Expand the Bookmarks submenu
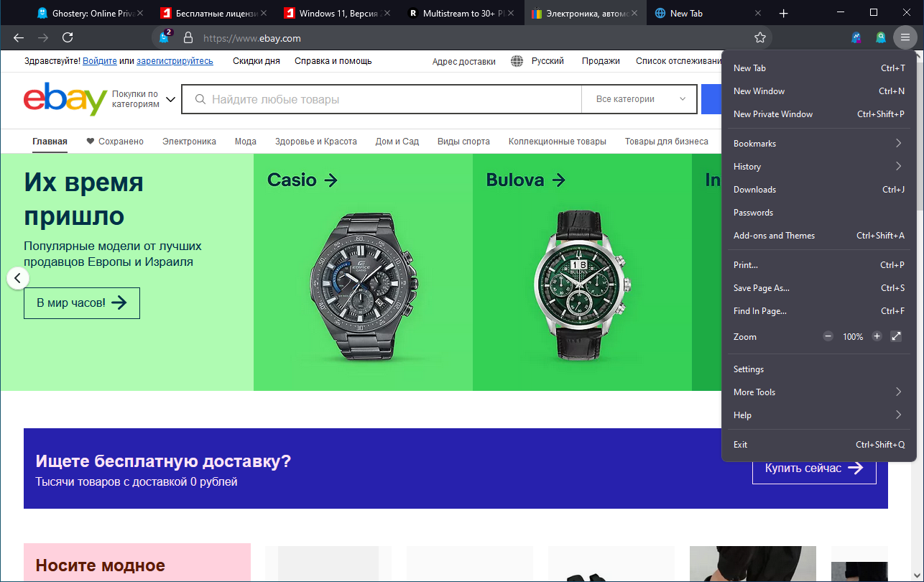924x582 pixels. coord(819,144)
